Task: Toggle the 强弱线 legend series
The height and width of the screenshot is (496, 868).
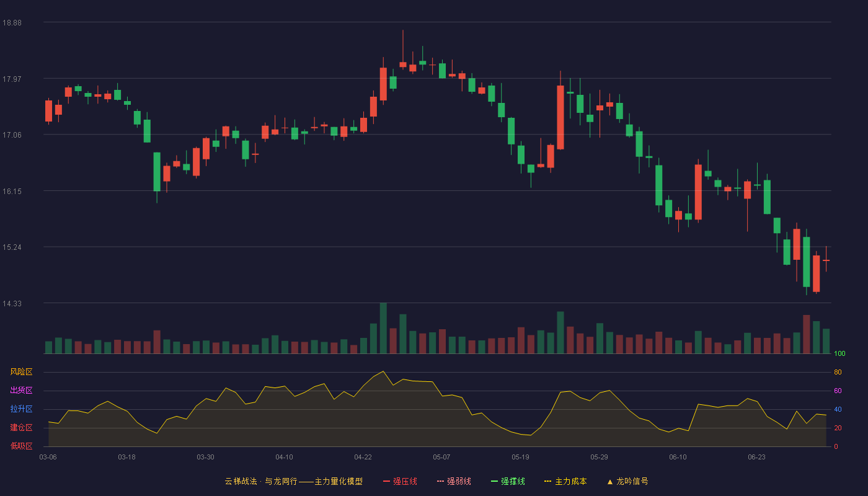Action: tap(454, 481)
